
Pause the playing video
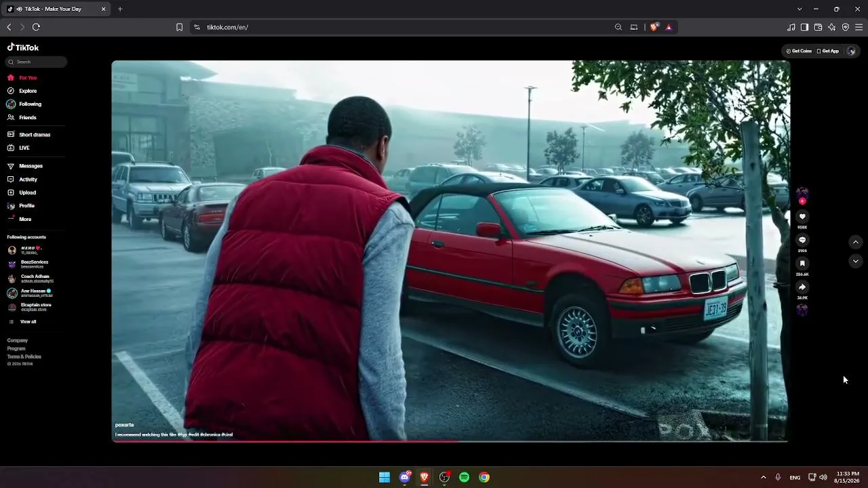coord(450,251)
